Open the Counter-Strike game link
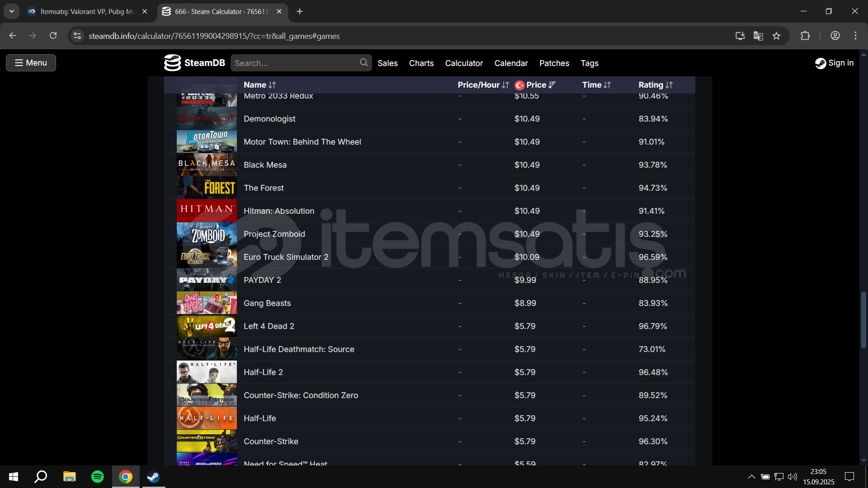868x488 pixels. tap(271, 441)
